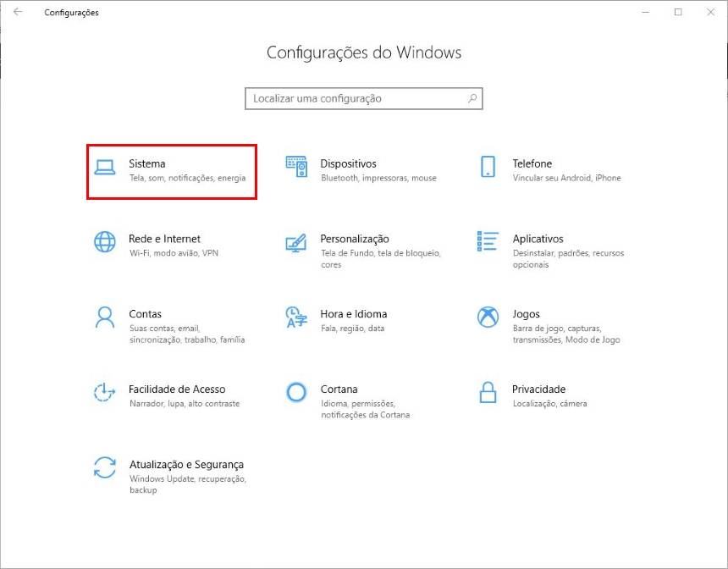Click the 'Configurações do Windows' page title
728x569 pixels.
pyautogui.click(x=364, y=52)
